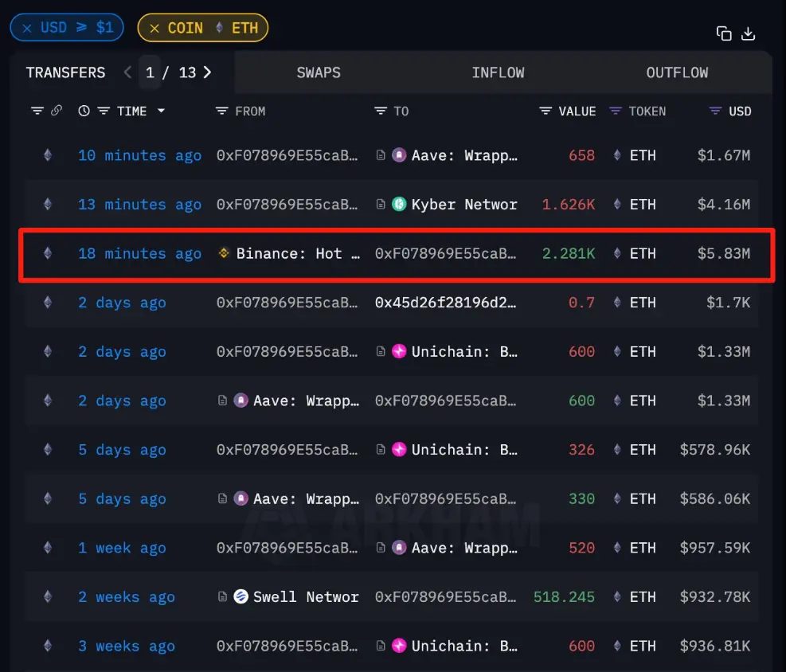This screenshot has width=786, height=672.
Task: Open address 0x45d26f28196d2… in the TO column
Action: pos(446,303)
